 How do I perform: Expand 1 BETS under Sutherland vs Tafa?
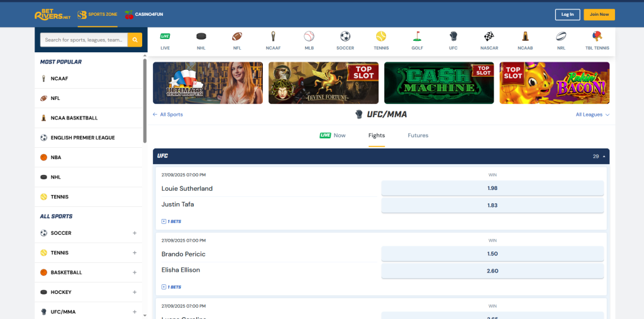point(171,221)
